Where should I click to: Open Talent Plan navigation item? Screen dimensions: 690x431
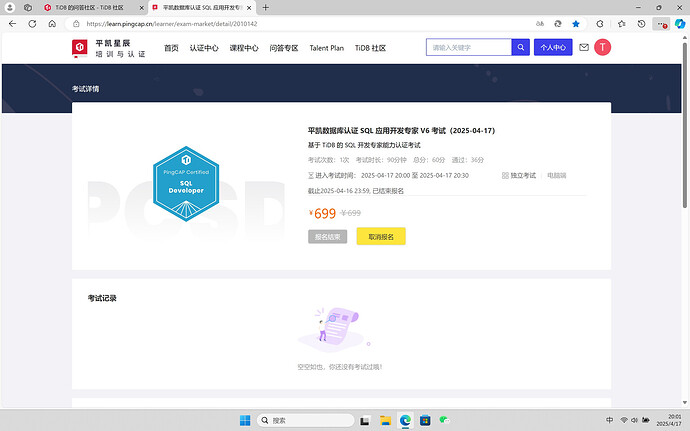(x=327, y=48)
